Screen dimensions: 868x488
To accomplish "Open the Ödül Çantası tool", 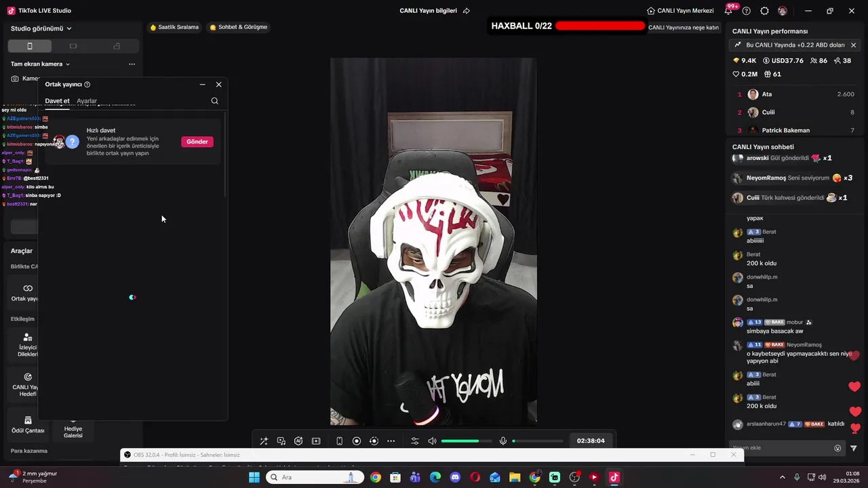I will (28, 424).
